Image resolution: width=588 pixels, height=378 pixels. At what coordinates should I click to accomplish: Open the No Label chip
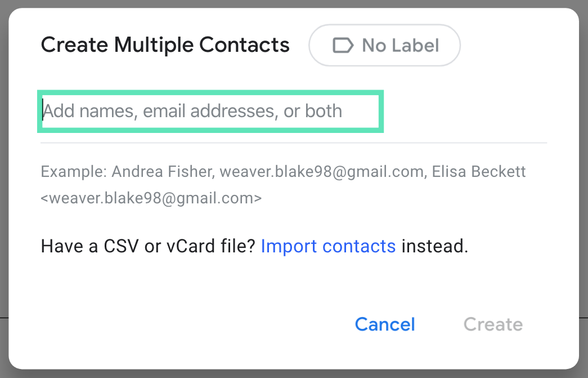[x=385, y=45]
